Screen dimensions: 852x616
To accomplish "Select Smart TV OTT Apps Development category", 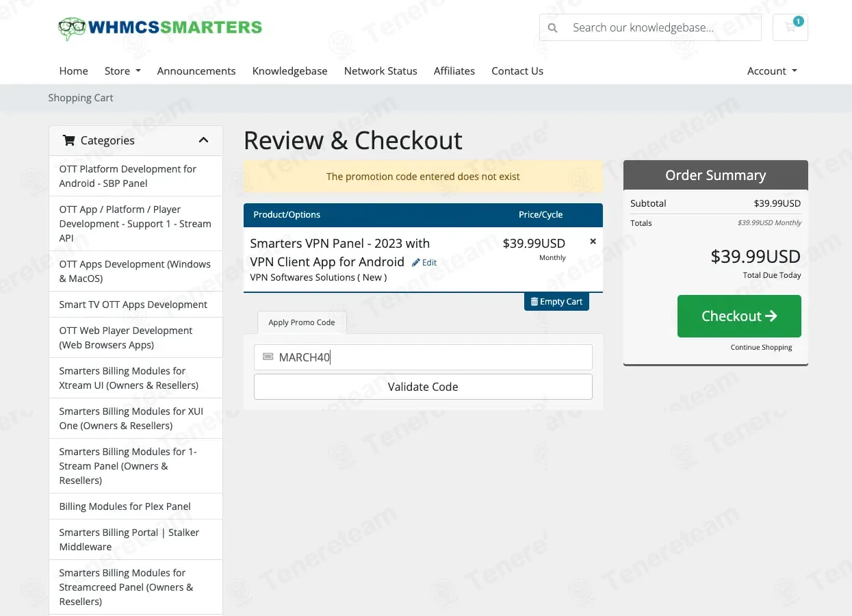I will [135, 305].
